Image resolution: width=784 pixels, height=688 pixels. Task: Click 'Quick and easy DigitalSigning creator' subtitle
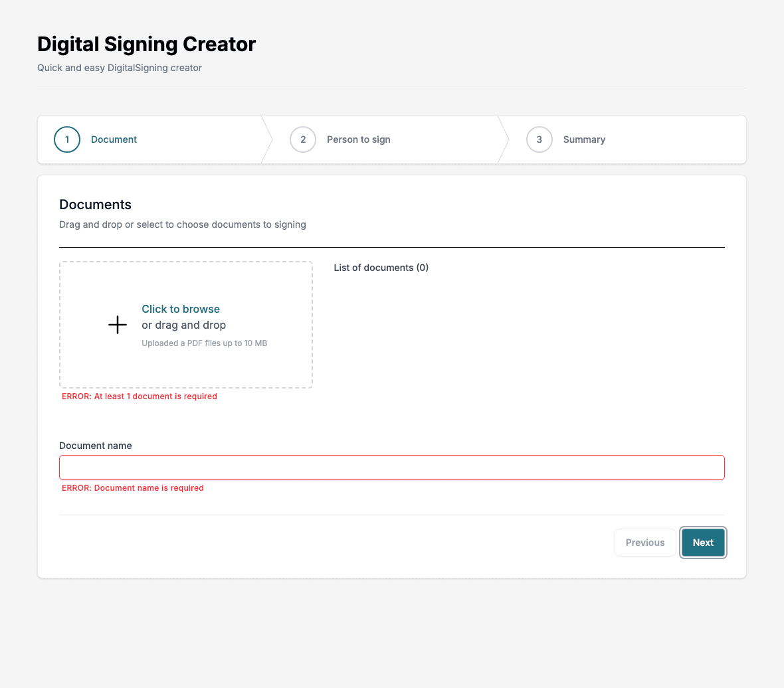pos(120,68)
